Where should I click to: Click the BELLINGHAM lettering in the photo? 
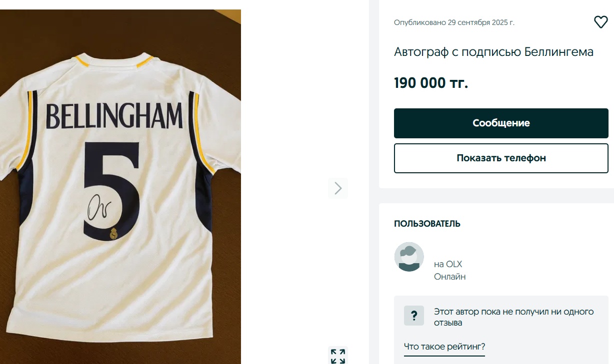click(114, 116)
